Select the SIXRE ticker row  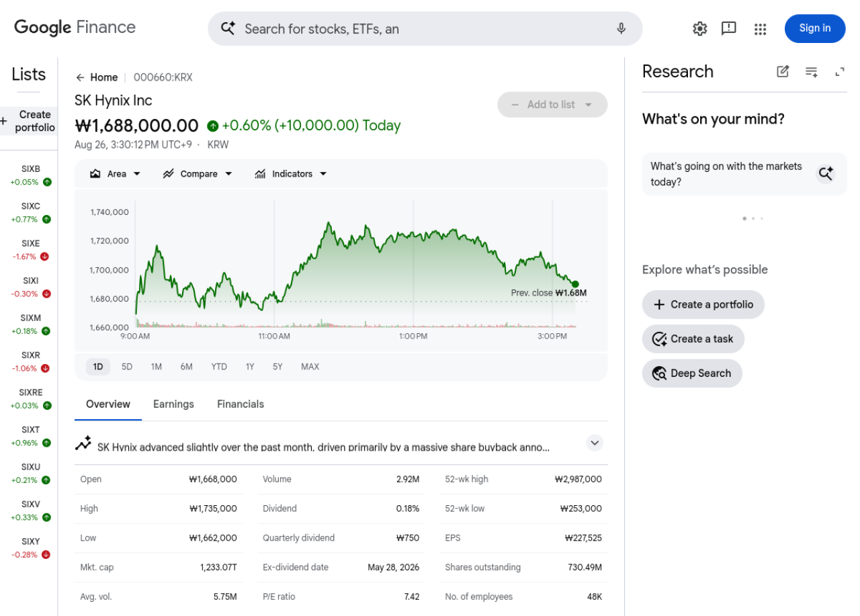pyautogui.click(x=30, y=399)
